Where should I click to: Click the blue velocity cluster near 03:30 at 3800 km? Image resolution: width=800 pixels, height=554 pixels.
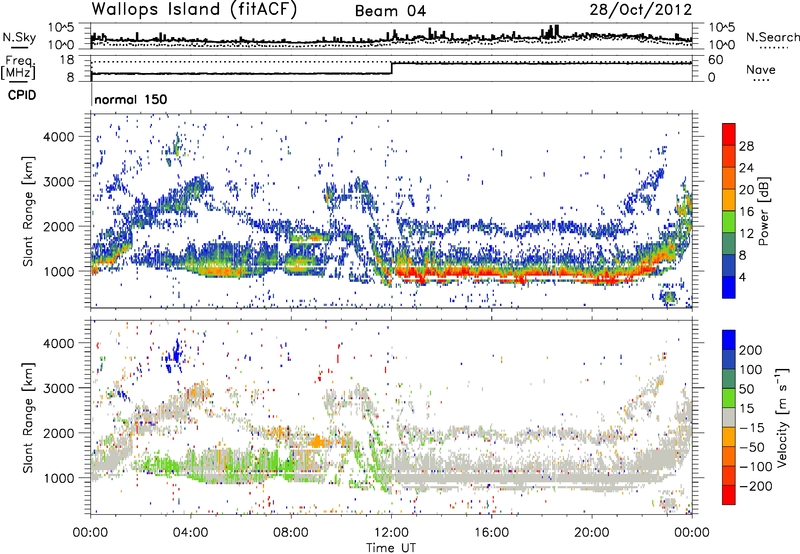click(x=173, y=355)
